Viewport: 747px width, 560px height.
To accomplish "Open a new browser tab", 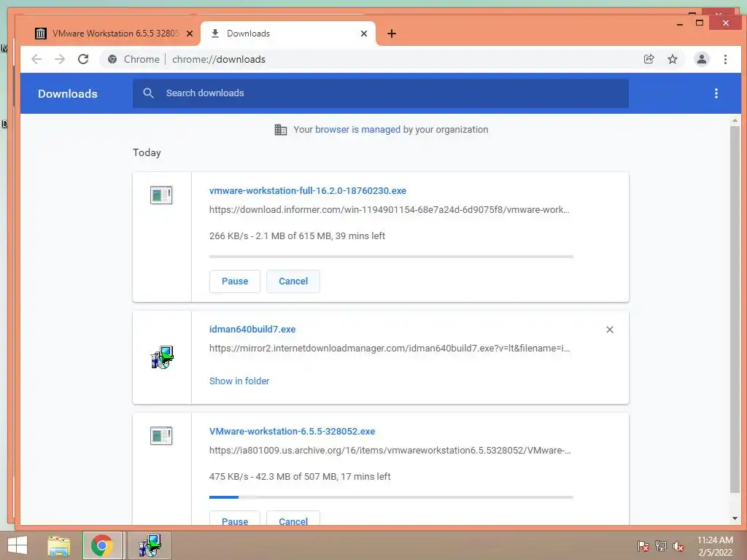I will point(392,34).
